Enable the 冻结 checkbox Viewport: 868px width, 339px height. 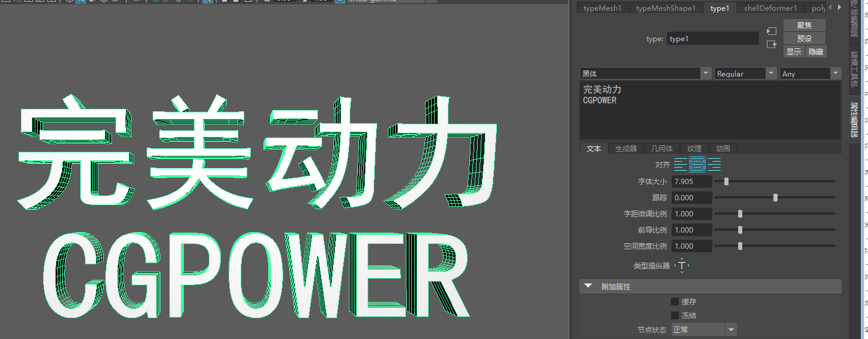tap(675, 315)
